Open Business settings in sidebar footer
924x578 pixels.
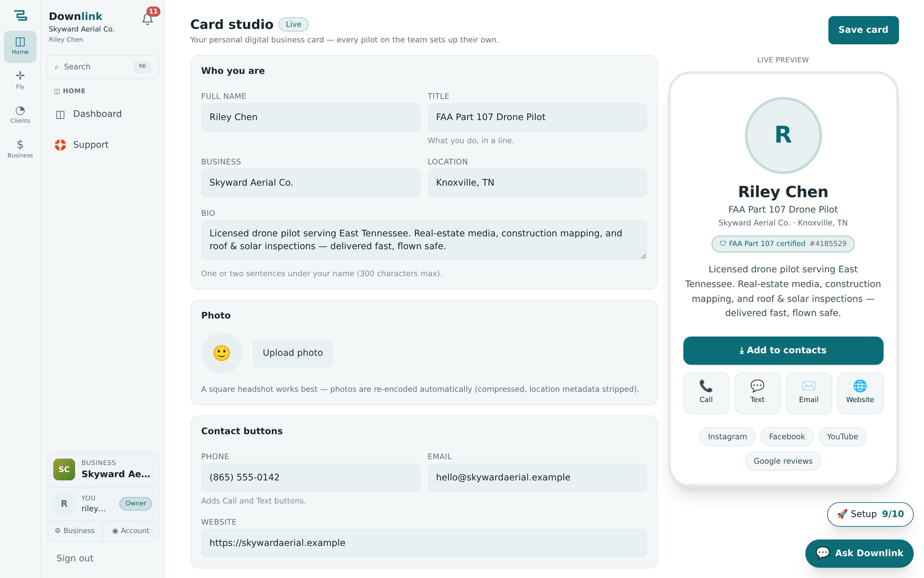coord(74,531)
